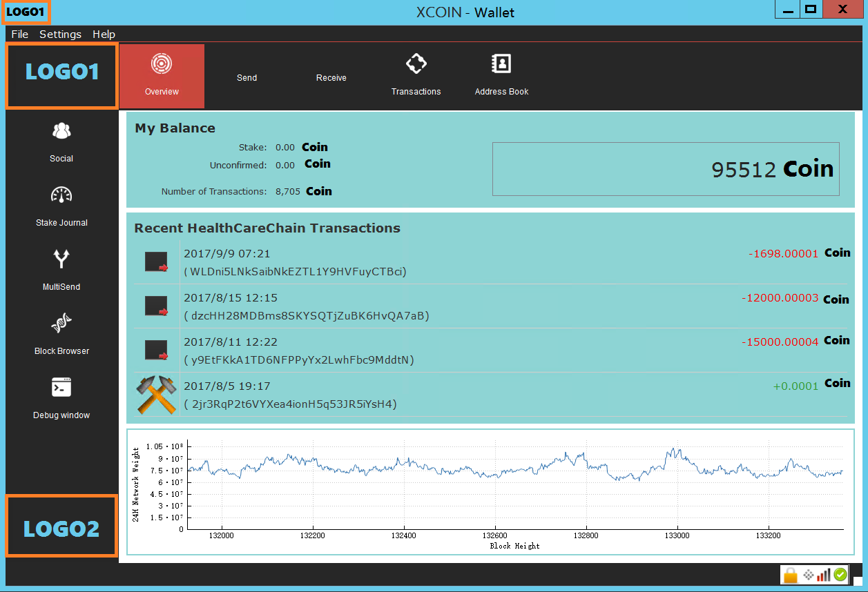Click the 133000 tick on the chart axis
The width and height of the screenshot is (868, 592).
point(677,535)
